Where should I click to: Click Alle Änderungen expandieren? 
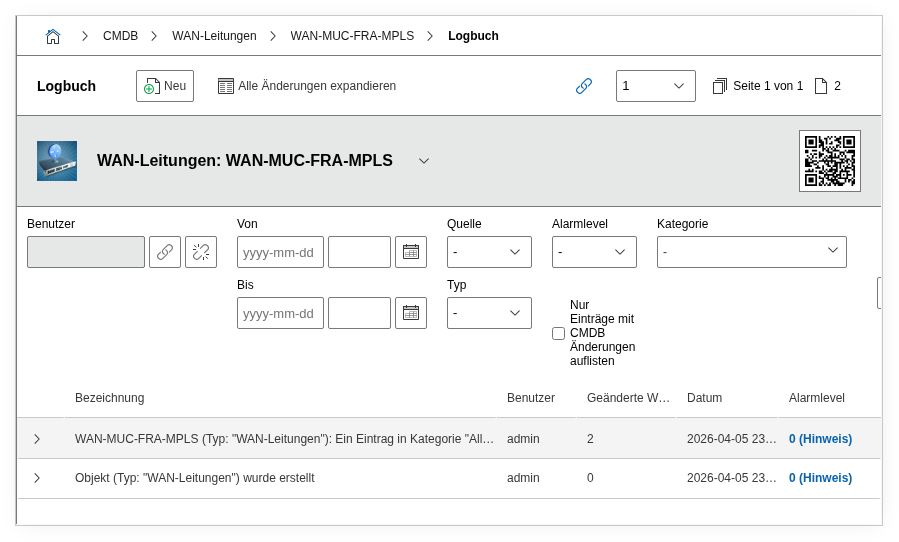tap(307, 86)
